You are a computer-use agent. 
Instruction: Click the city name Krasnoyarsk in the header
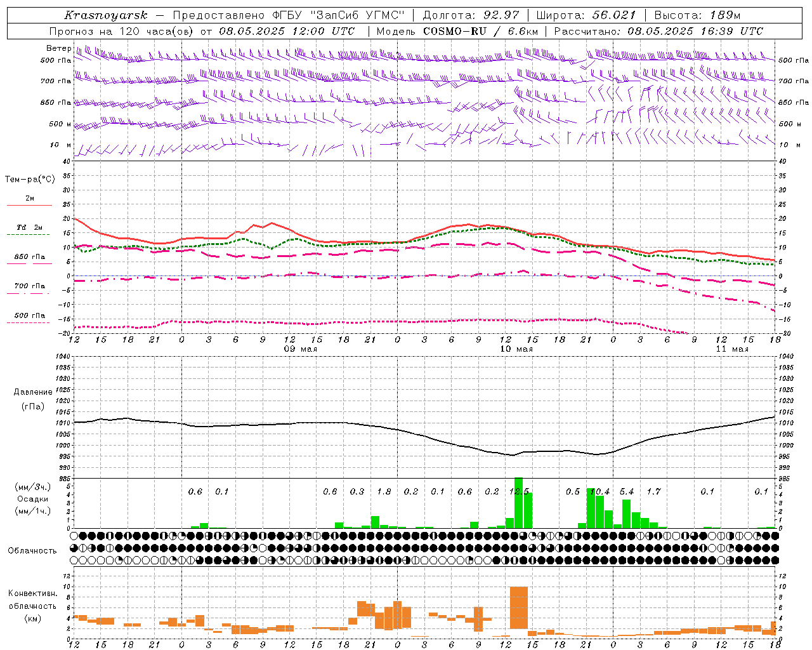pos(105,15)
